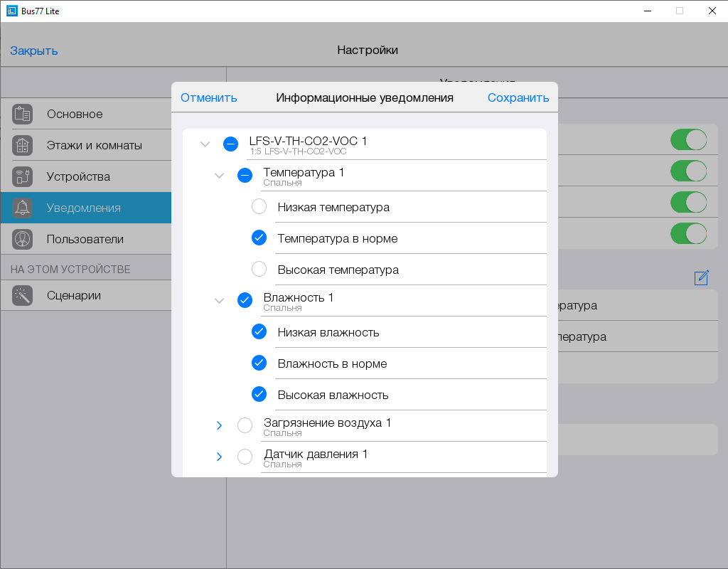The image size is (728, 569).
Task: Click the Уведомления bell icon
Action: (x=23, y=208)
